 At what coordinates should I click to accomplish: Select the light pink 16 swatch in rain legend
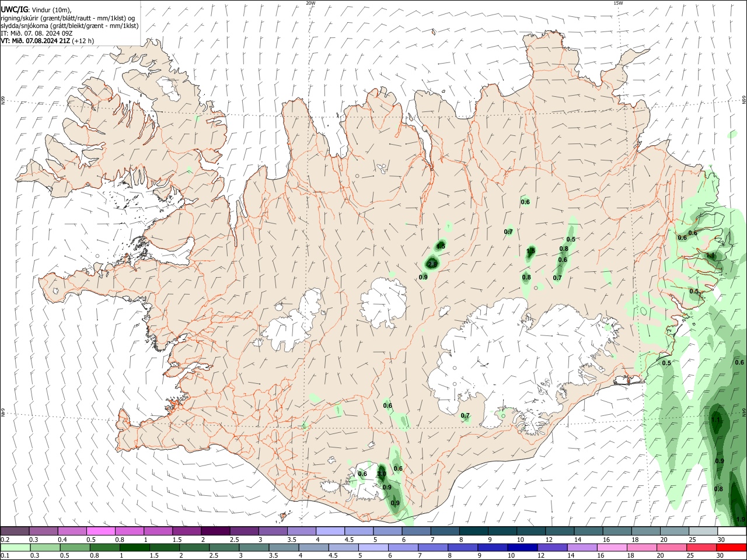point(613,547)
